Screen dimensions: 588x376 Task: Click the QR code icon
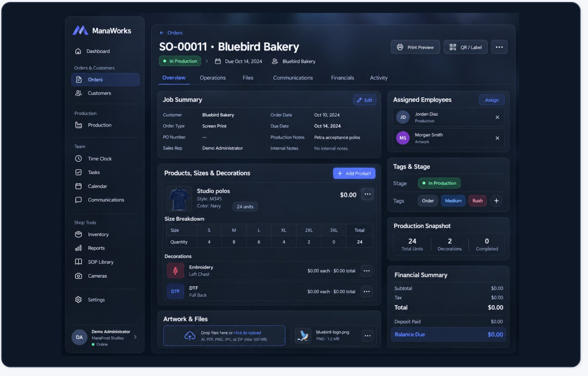[453, 47]
